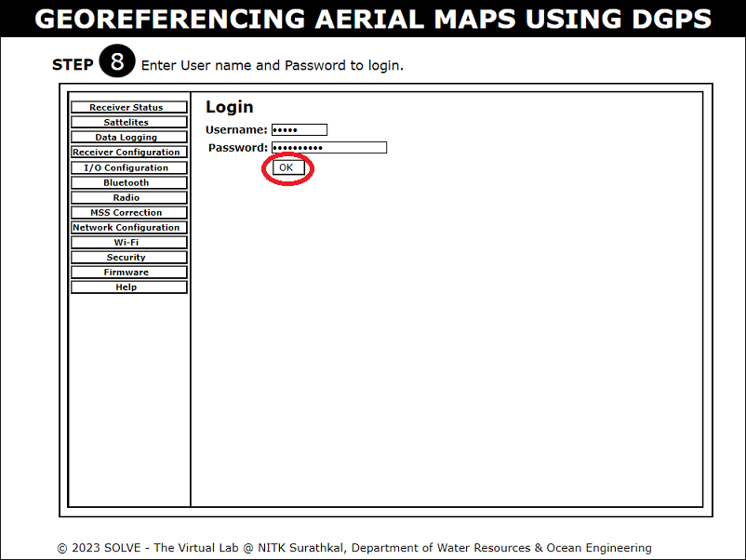Focus the Password input field
The image size is (746, 560).
(328, 148)
